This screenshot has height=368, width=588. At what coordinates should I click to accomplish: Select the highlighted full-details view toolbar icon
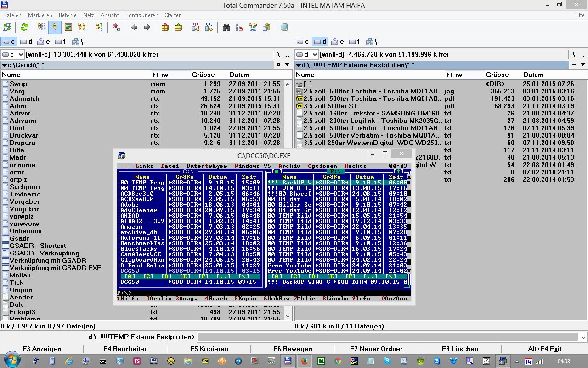(x=55, y=27)
